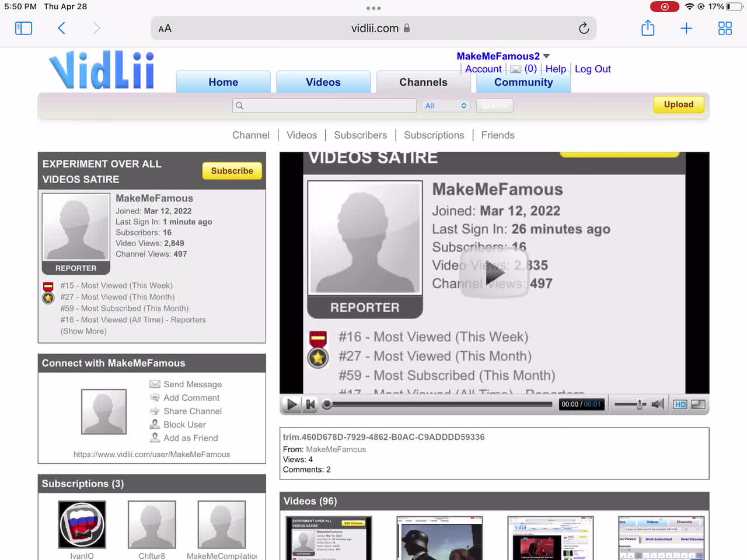Open the Safari sidebar
The width and height of the screenshot is (747, 560).
(23, 28)
